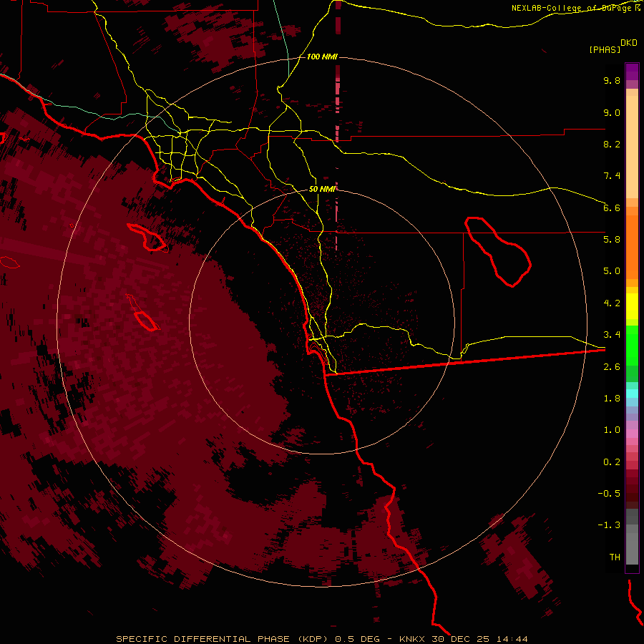
Task: Select the 9.8 scale value
Action: pos(612,80)
